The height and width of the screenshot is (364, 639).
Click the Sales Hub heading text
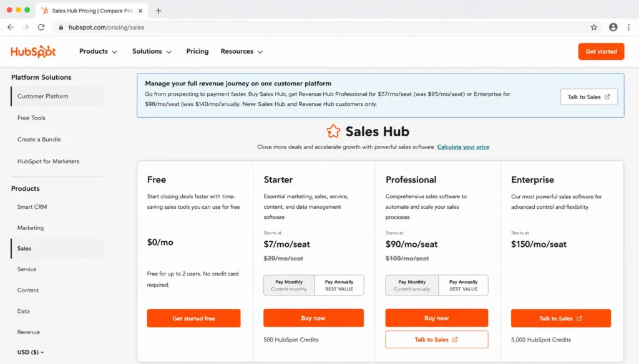coord(378,131)
